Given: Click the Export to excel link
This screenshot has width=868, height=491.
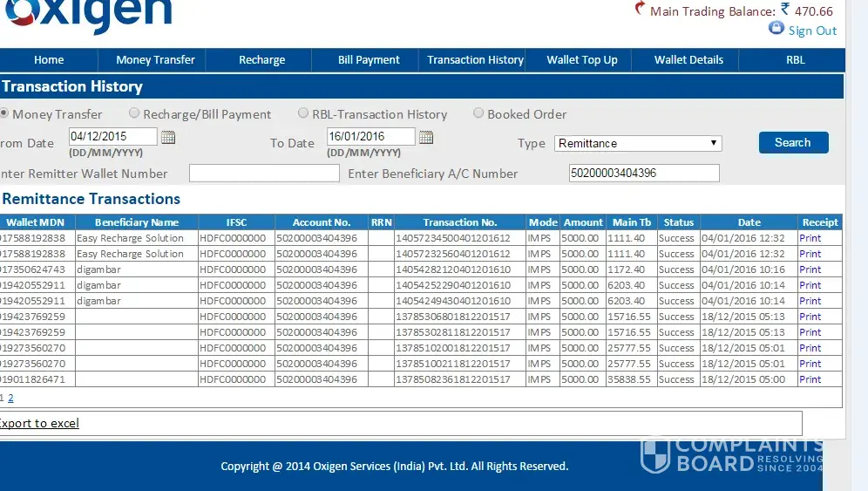Looking at the screenshot, I should [38, 423].
